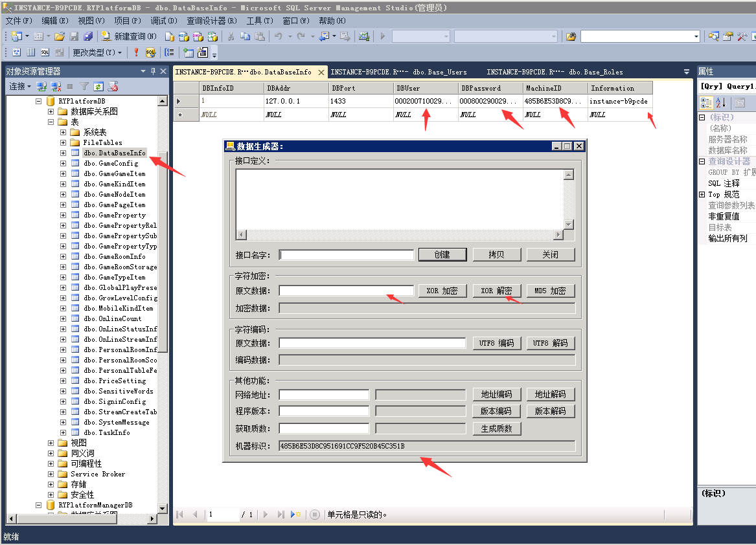Click the Execute SQL red exclamation icon
The width and height of the screenshot is (756, 545).
click(137, 52)
